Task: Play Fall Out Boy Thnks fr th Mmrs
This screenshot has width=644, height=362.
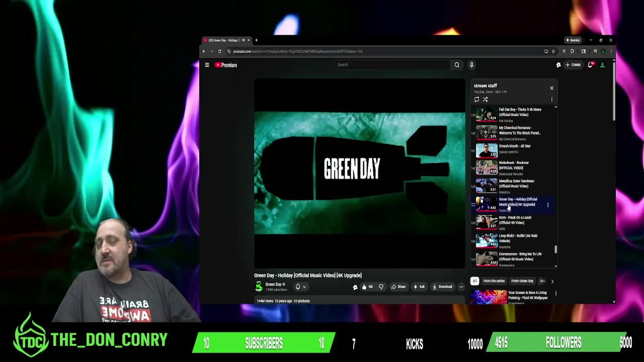Action: 513,115
